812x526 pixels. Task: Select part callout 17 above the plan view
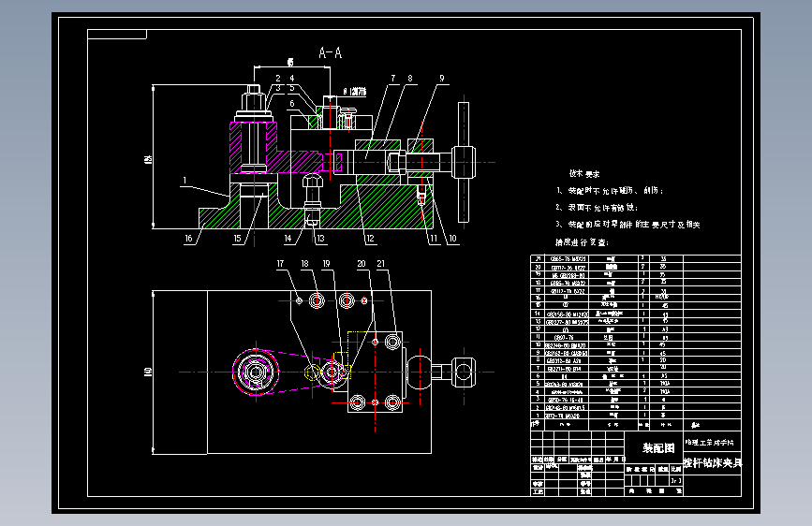click(x=280, y=264)
